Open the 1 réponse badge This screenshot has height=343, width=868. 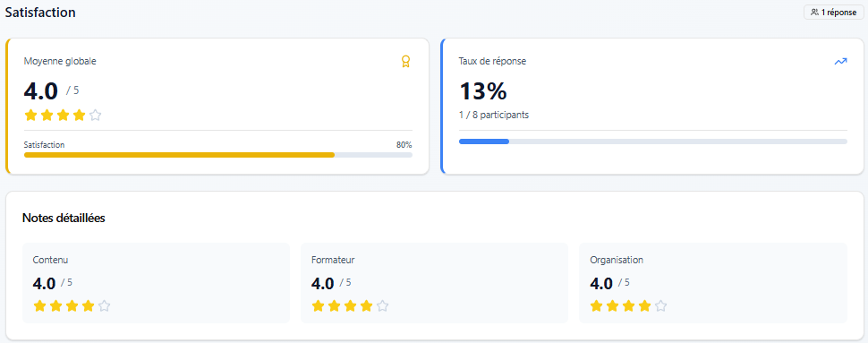pyautogui.click(x=834, y=13)
